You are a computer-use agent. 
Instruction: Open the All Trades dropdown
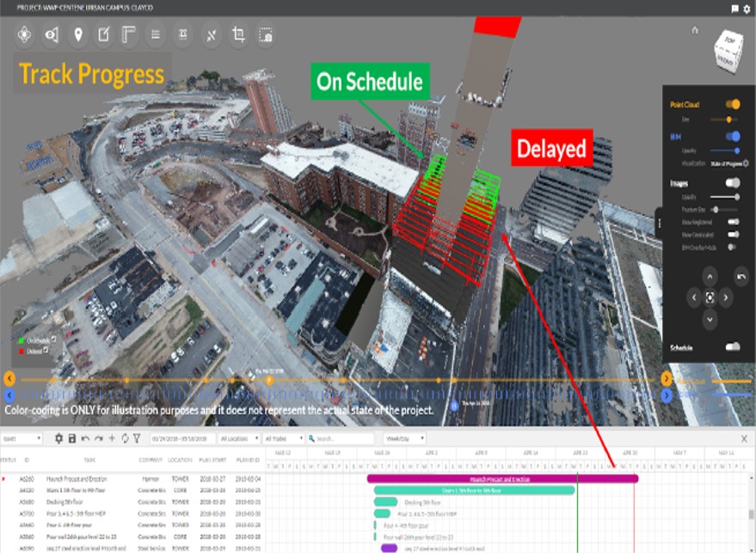click(284, 439)
